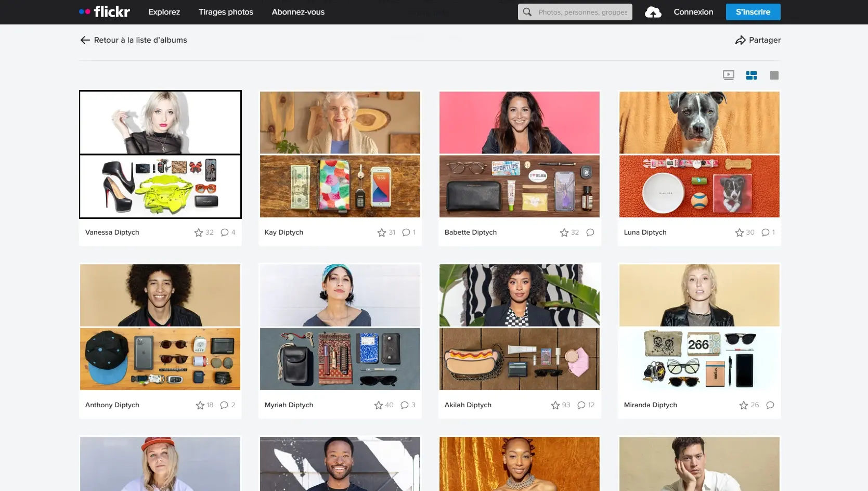Click favorites count '93' on Akilah Diptych
The image size is (868, 491).
566,405
